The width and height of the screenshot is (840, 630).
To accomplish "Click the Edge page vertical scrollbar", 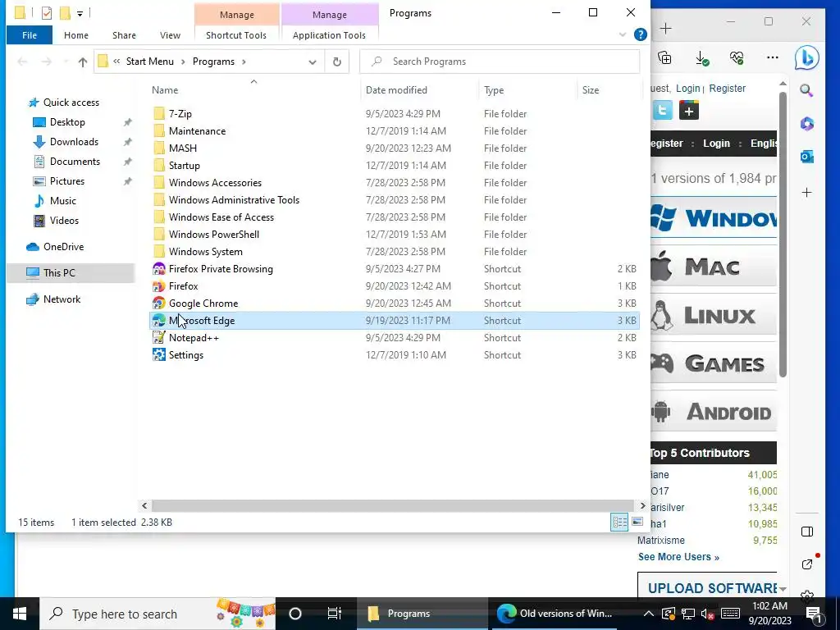I will pyautogui.click(x=783, y=235).
